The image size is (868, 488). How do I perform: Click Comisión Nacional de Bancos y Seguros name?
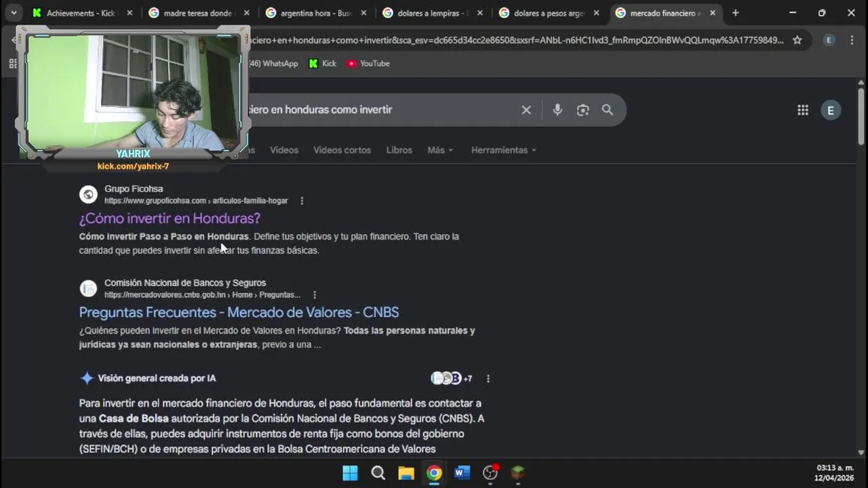(x=185, y=283)
